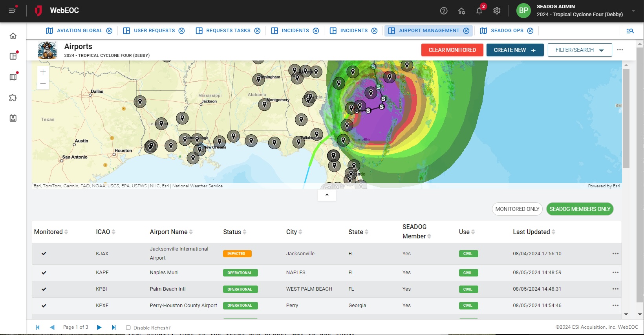The height and width of the screenshot is (335, 644).
Task: Open the help question mark icon
Action: [444, 11]
